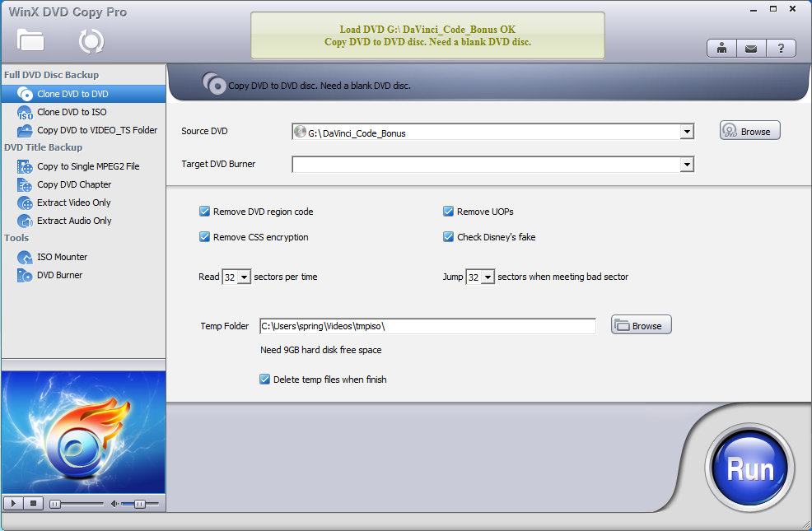Click the Clone DVD to DVD disc icon
Screen dimensions: 812x531
pos(25,94)
